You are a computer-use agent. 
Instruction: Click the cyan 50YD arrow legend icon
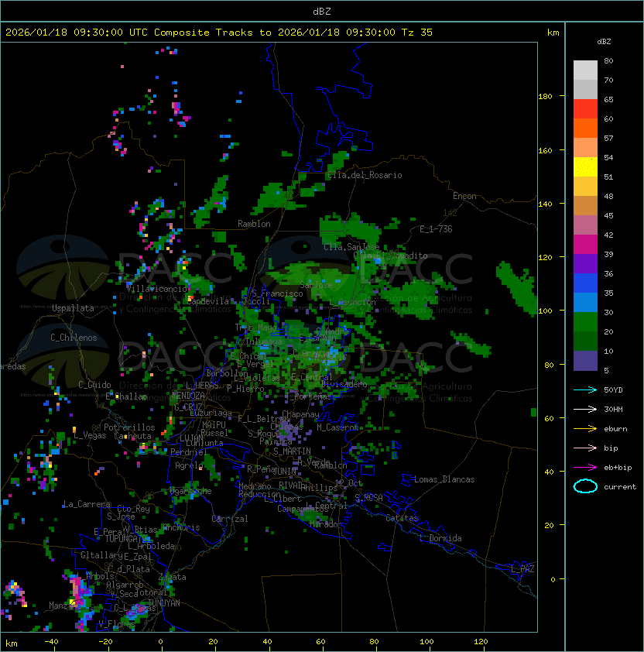[x=585, y=389]
